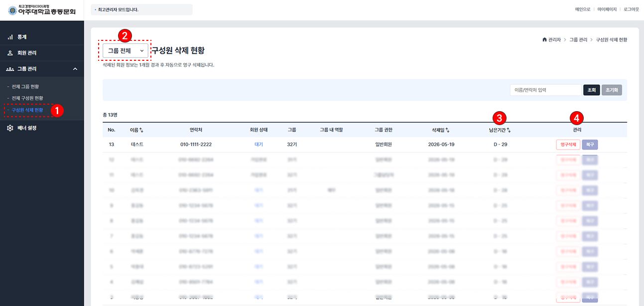Click 로그아웃 to sign out
Screen dimensions: 644x306
(631, 9)
